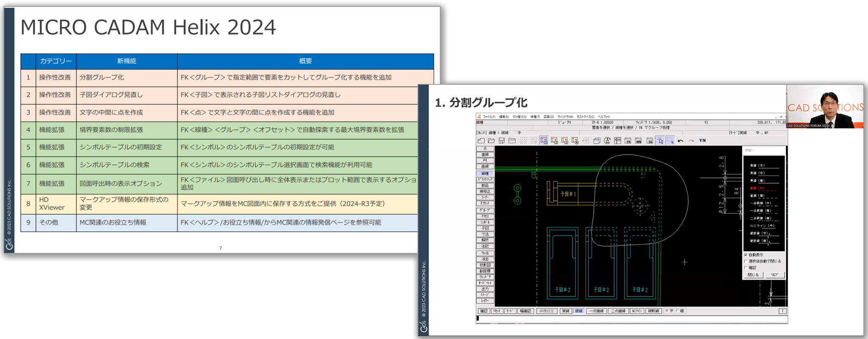Toggle 選択後自動で閉じる checkbox
Screen dimensions: 868x339
click(746, 261)
